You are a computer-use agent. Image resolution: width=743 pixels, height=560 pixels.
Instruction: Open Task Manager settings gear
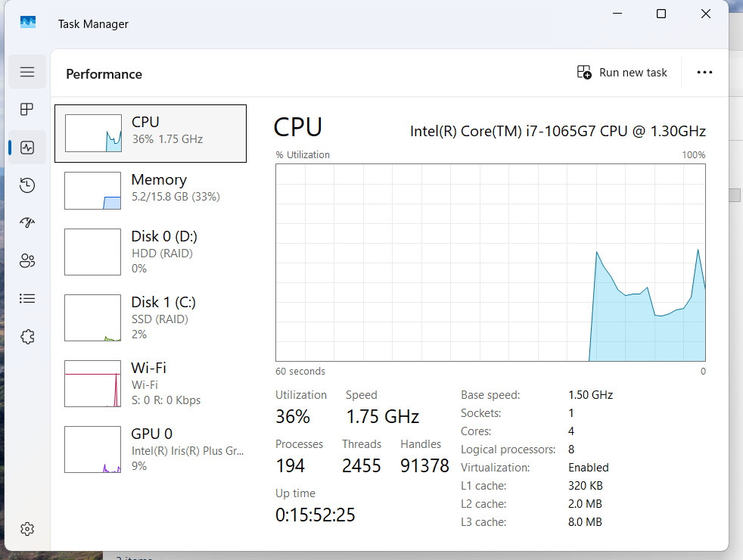tap(27, 529)
